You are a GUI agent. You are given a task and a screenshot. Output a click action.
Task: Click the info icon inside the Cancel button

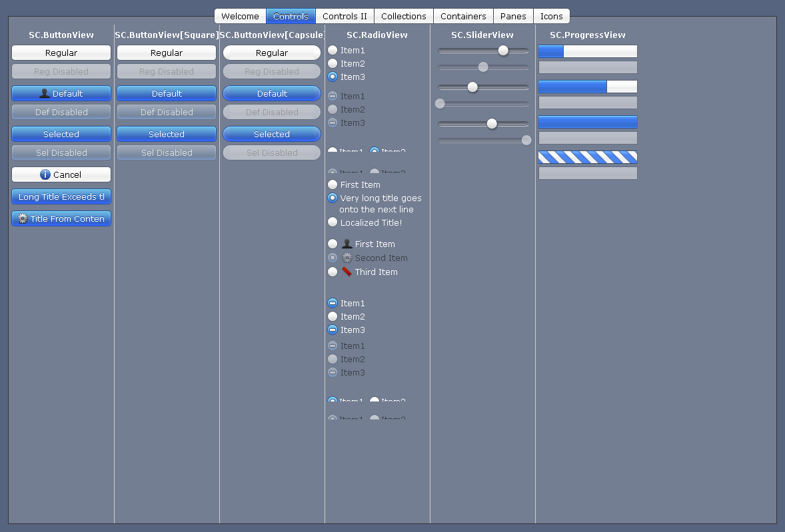44,174
